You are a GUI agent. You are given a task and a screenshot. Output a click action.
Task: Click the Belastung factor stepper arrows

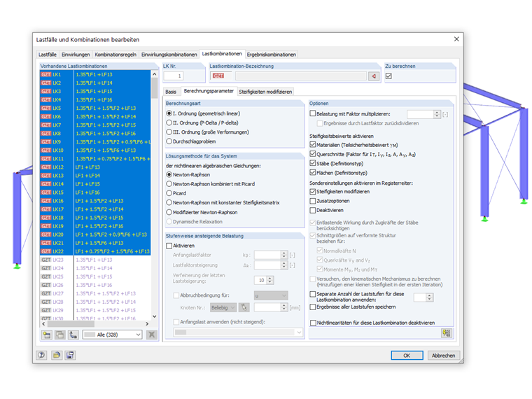tap(437, 114)
